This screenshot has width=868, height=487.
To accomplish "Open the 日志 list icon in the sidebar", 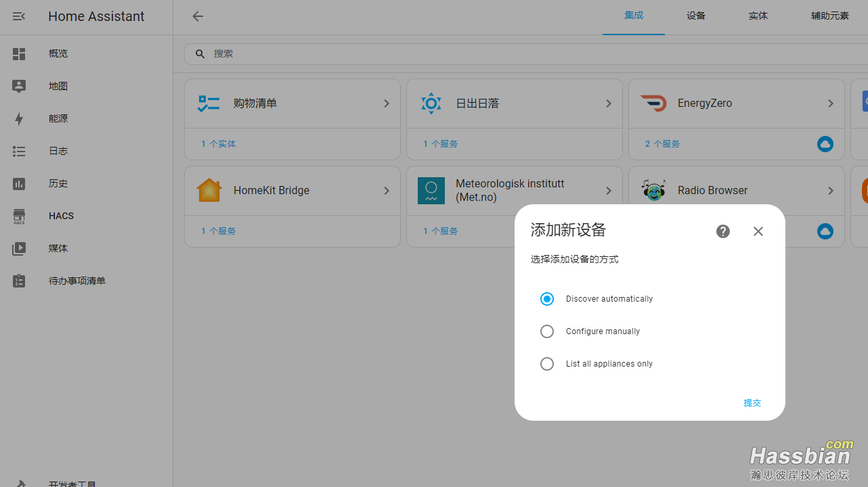I will 19,152.
